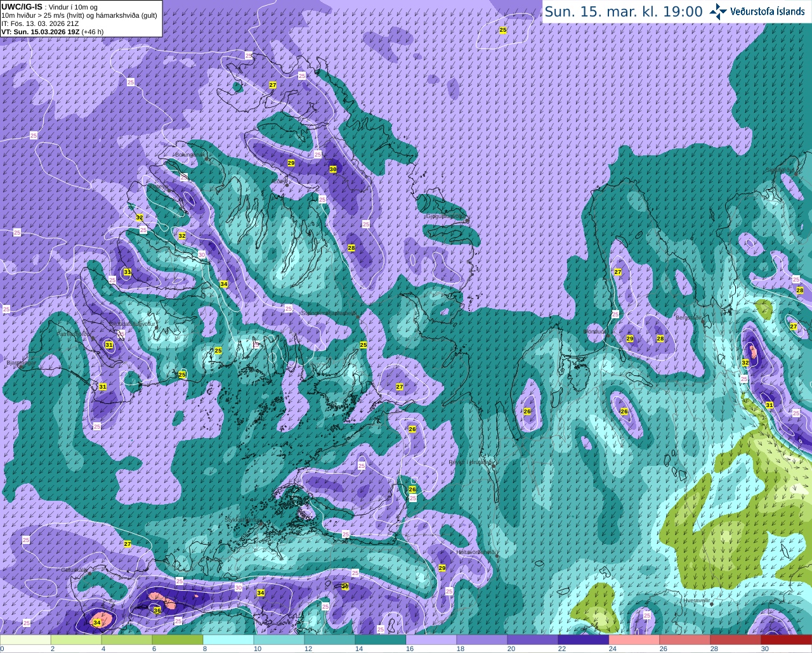This screenshot has height=653, width=812.
Task: Pick the light cyan legend swatch between 8 and 10
Action: click(x=228, y=640)
